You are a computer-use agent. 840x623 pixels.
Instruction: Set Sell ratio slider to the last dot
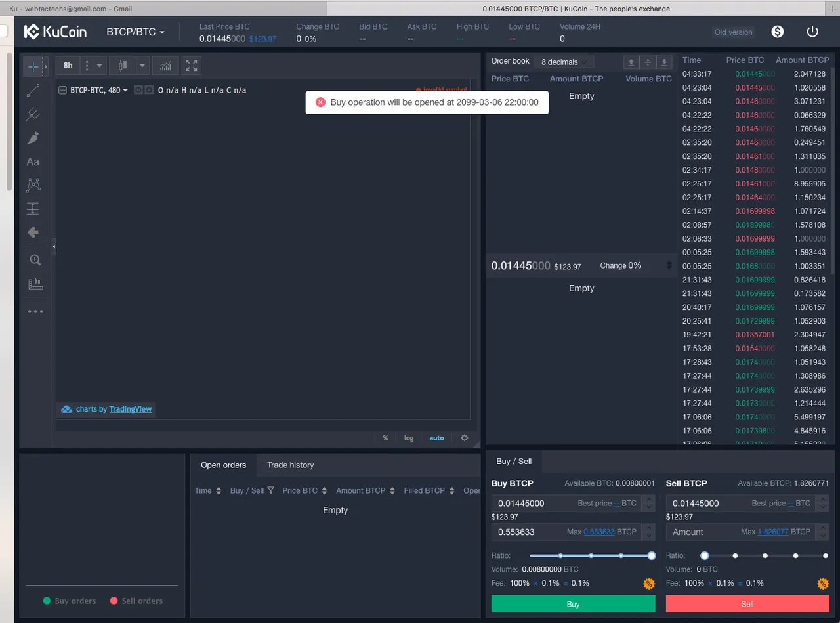click(x=826, y=555)
